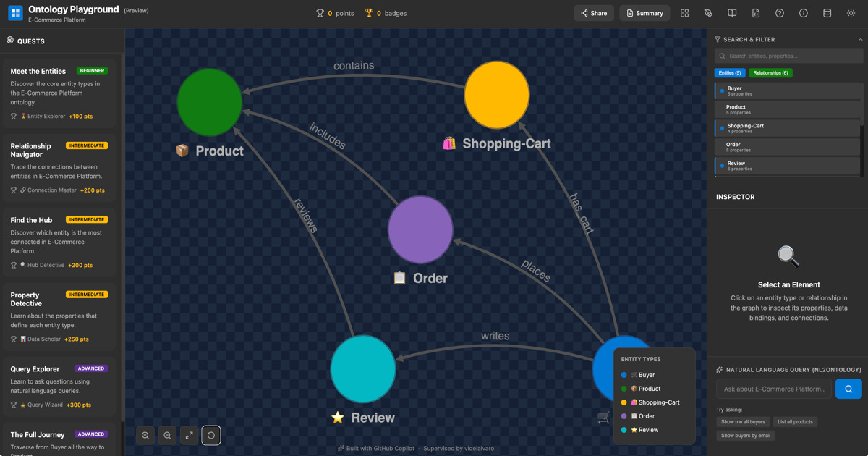Click the List all products suggestion

pyautogui.click(x=795, y=422)
